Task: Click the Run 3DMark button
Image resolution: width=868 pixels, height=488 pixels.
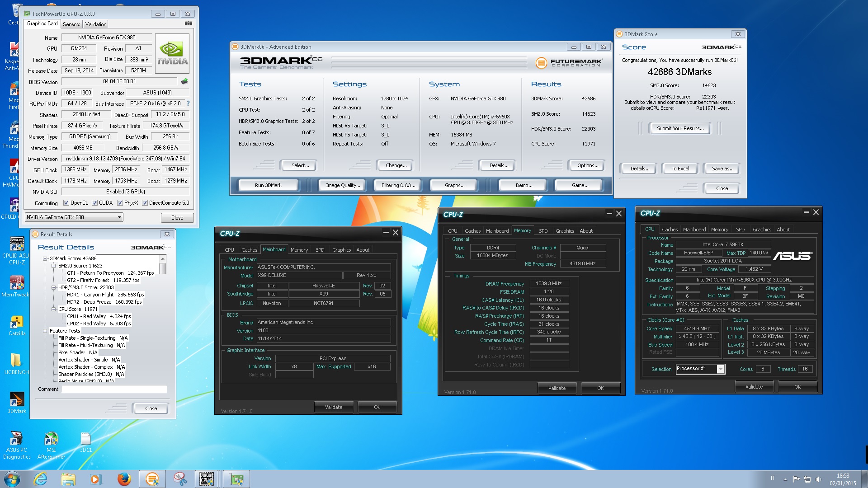Action: (x=268, y=185)
